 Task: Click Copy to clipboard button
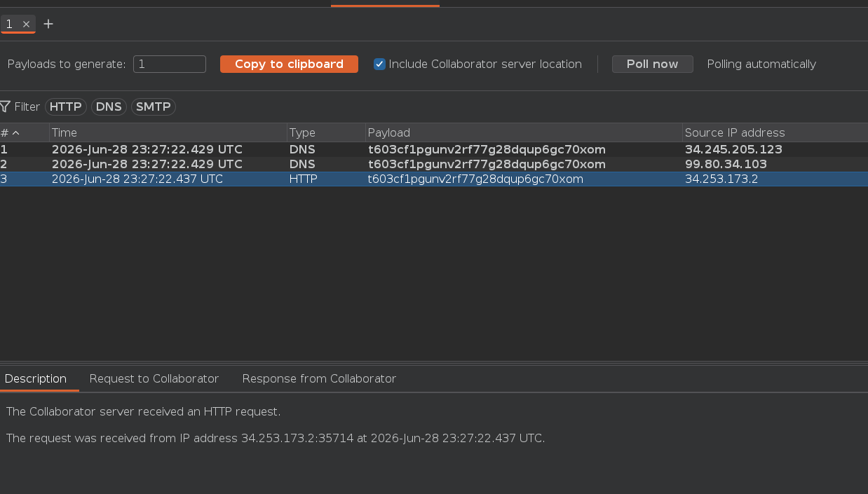coord(289,64)
